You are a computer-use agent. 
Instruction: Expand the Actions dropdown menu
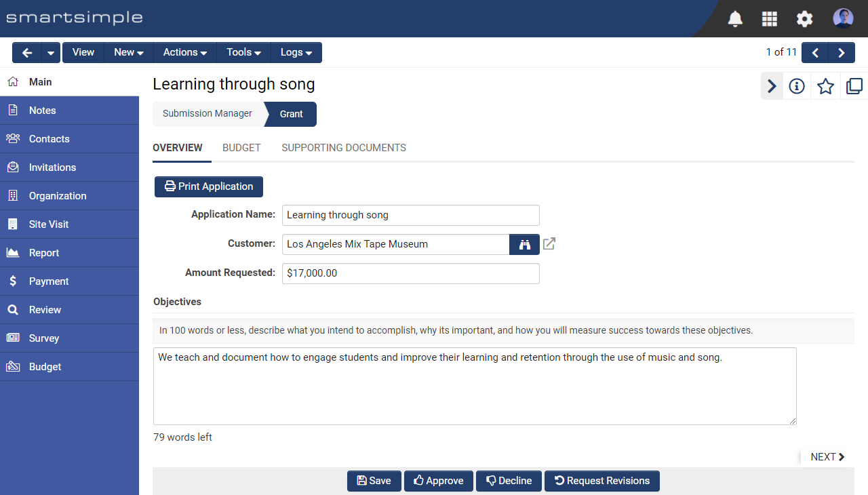185,52
